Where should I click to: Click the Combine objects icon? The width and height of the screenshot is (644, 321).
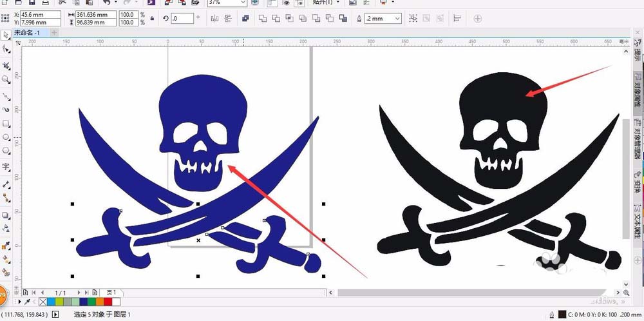pyautogui.click(x=245, y=19)
